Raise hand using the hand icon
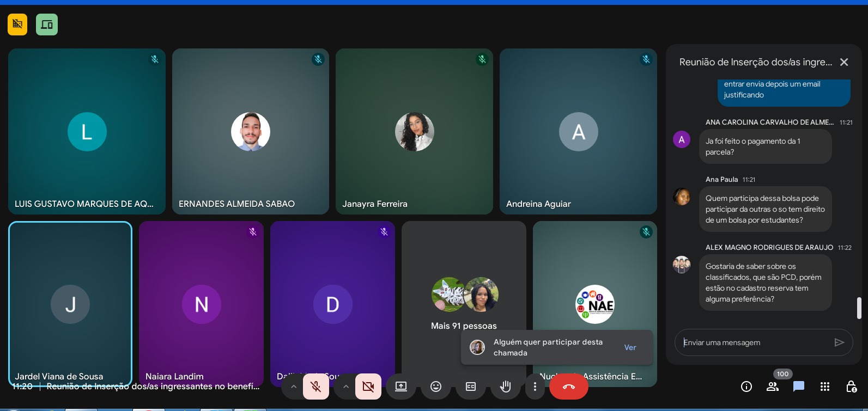The height and width of the screenshot is (411, 868). click(x=506, y=387)
